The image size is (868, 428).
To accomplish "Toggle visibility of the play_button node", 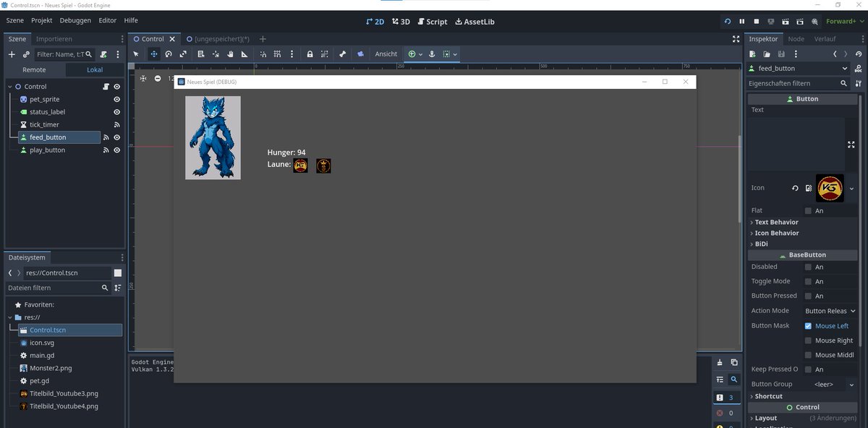I will click(x=116, y=150).
